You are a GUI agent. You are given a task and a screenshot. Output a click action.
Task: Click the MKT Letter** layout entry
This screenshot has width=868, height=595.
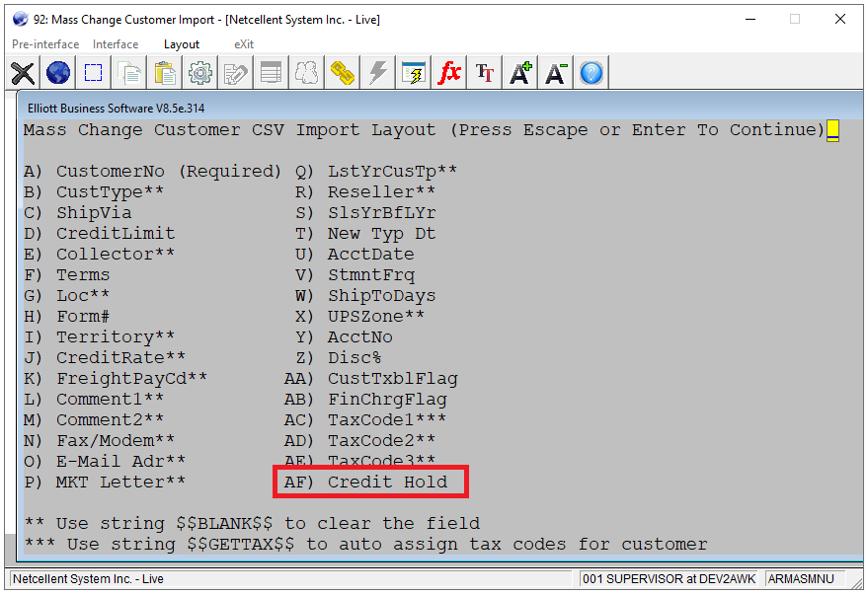point(105,483)
